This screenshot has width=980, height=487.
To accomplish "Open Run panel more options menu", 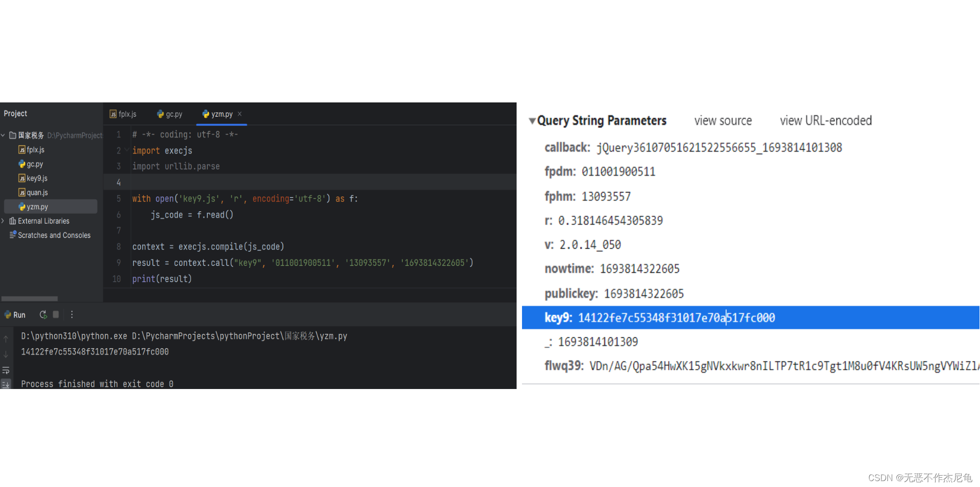I will tap(72, 314).
